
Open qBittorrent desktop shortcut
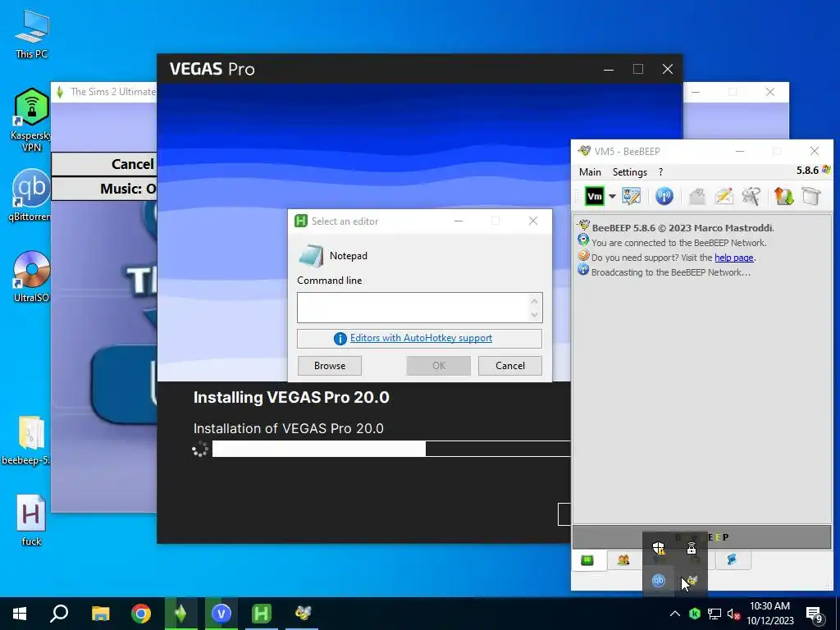click(x=32, y=196)
